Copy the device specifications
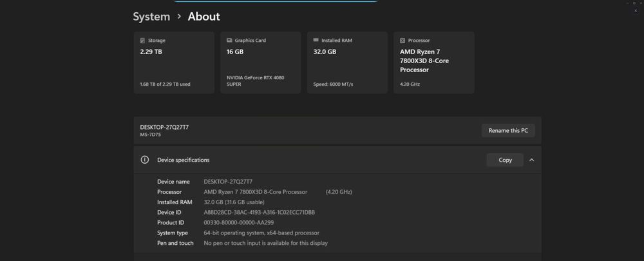Screen dimensions: 644x261 click(506, 160)
